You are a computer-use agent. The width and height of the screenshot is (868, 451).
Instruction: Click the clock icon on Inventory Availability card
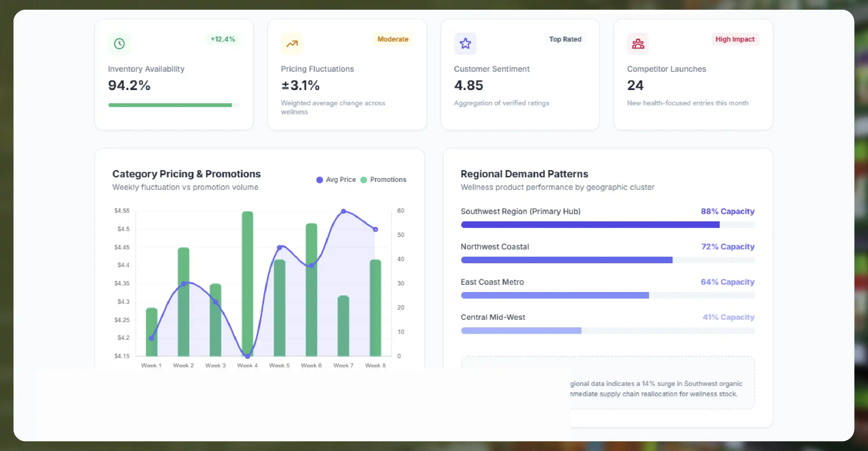(119, 44)
